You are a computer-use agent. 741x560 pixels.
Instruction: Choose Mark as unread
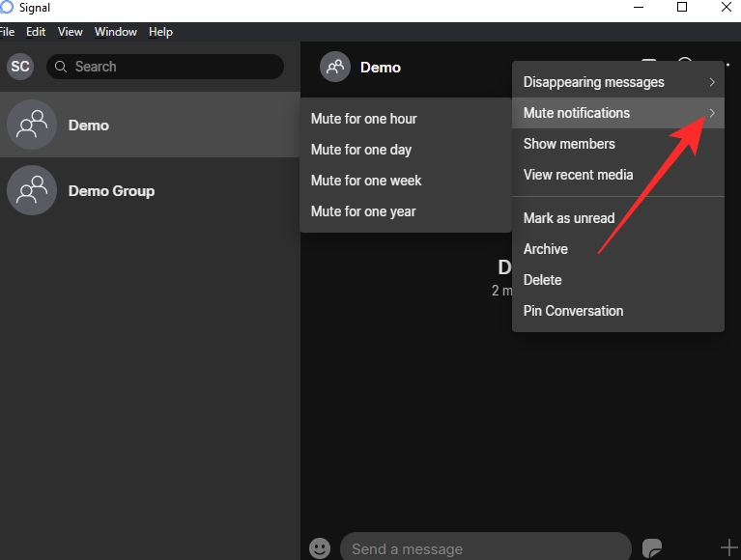pyautogui.click(x=569, y=218)
